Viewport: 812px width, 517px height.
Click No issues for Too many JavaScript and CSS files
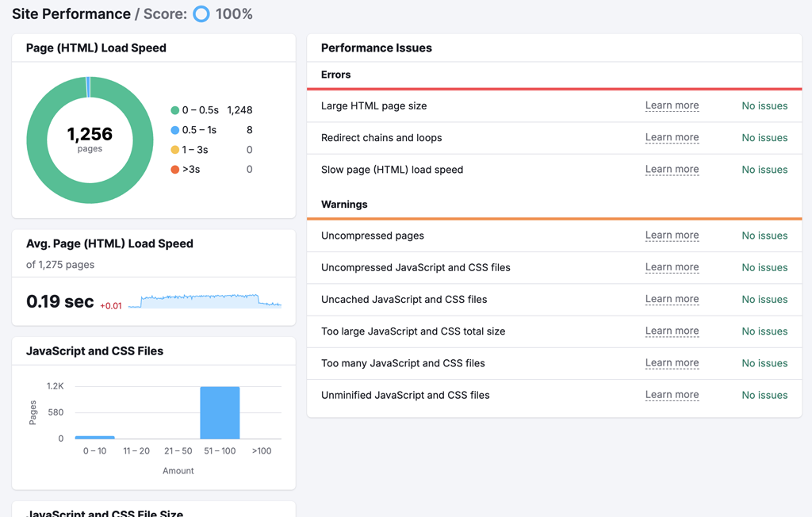coord(764,363)
